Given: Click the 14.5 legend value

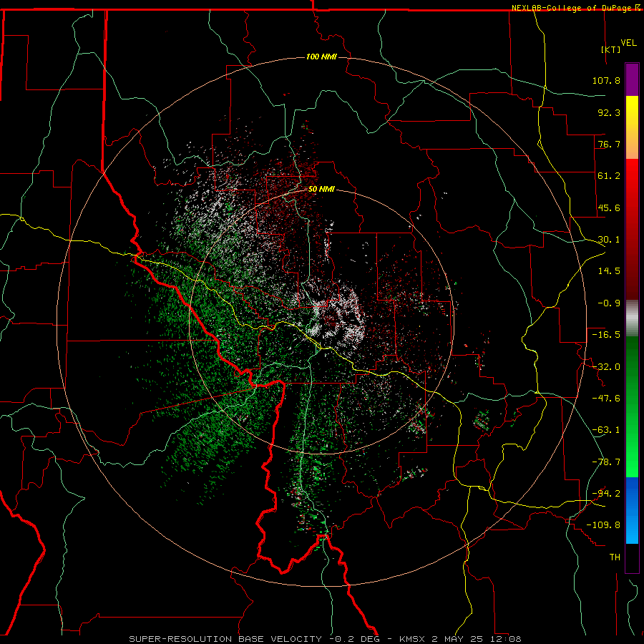Looking at the screenshot, I should 609,271.
